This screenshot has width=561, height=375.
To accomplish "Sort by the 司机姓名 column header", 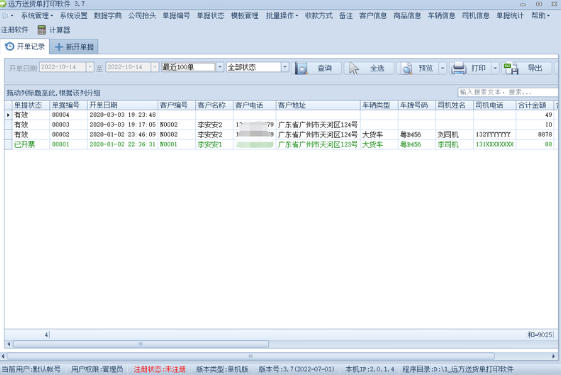I will 454,105.
